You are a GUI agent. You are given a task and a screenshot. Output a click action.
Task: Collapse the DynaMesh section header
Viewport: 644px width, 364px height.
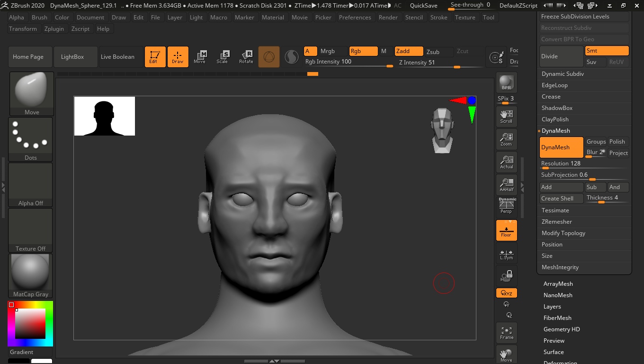click(555, 131)
